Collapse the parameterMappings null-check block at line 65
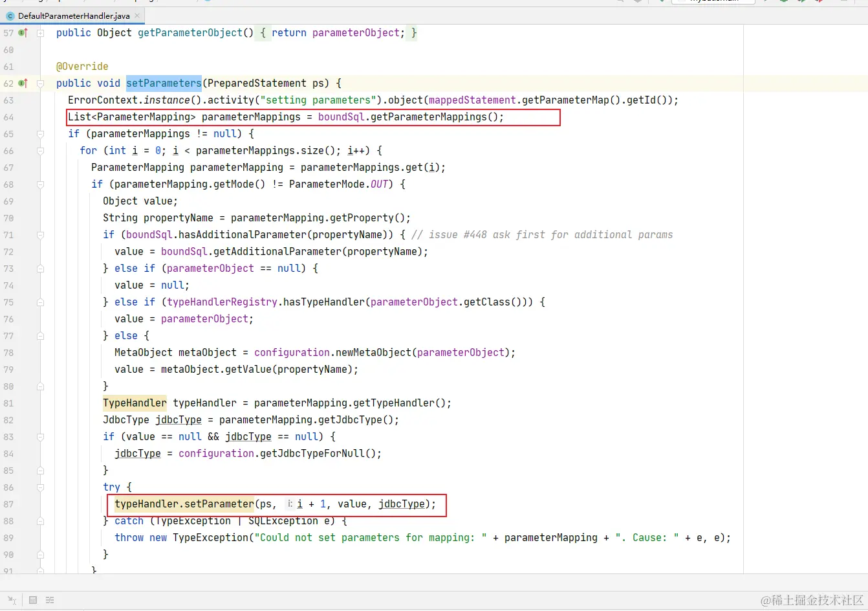The height and width of the screenshot is (611, 868). [41, 133]
